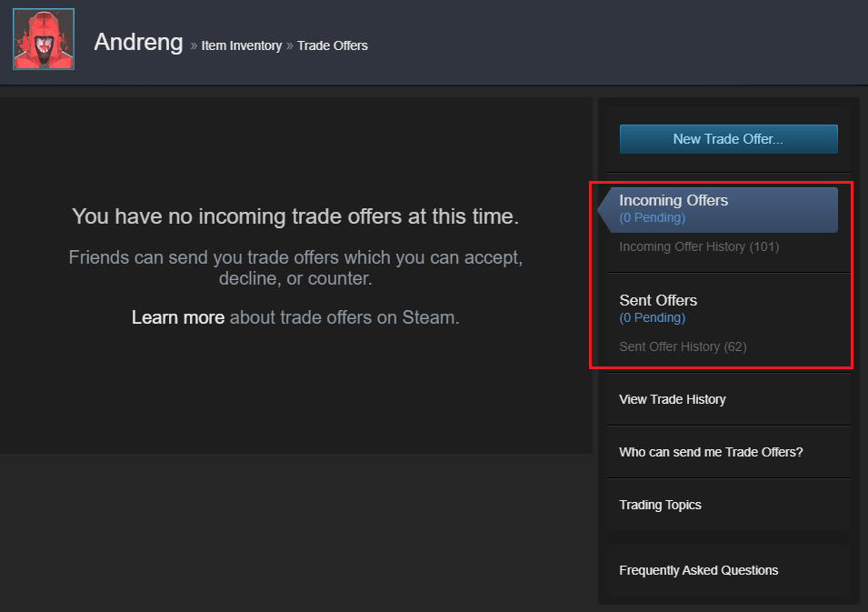Click the incoming offers (0 Pending) text
868x612 pixels.
point(652,217)
